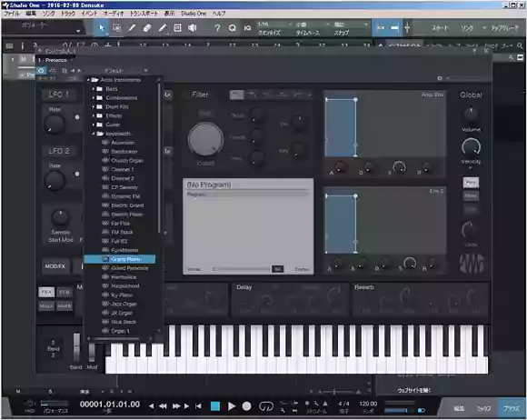Adjust the Bend pitch wheel slider

coord(76,347)
